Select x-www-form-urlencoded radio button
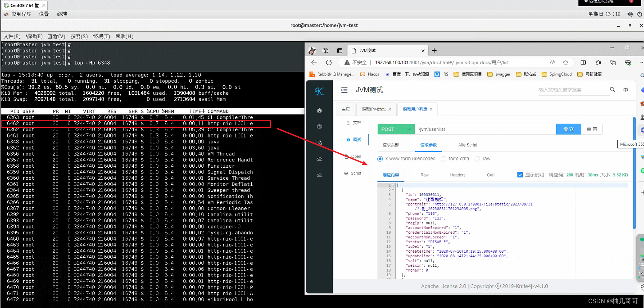This screenshot has width=644, height=308. pos(380,159)
